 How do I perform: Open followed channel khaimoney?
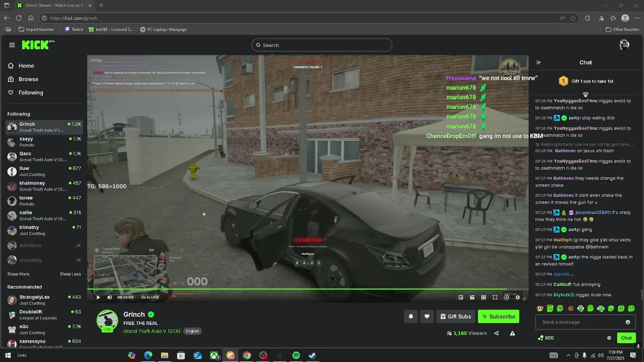(x=44, y=186)
